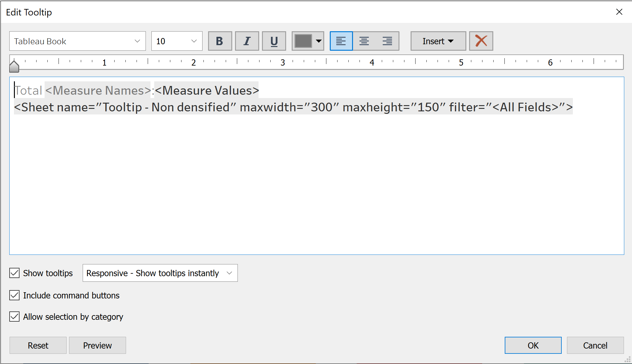Open the Insert menu
This screenshot has width=632, height=364.
click(x=438, y=41)
